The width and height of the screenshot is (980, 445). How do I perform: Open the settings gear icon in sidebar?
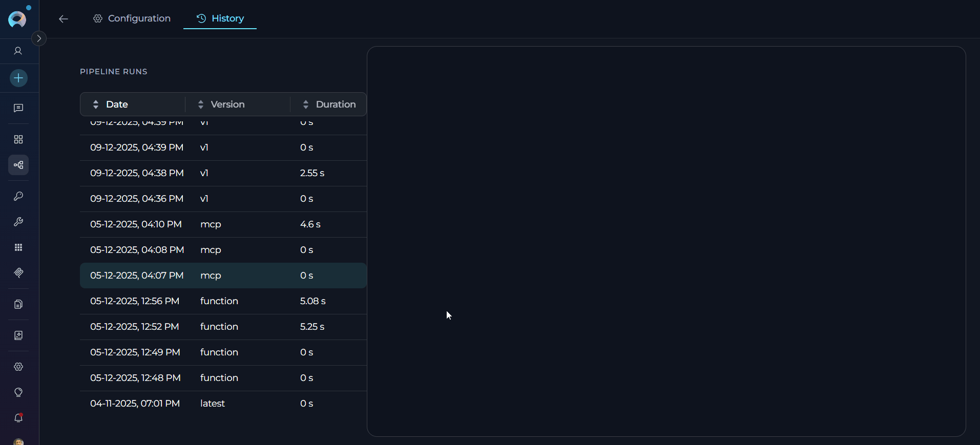coord(18,367)
